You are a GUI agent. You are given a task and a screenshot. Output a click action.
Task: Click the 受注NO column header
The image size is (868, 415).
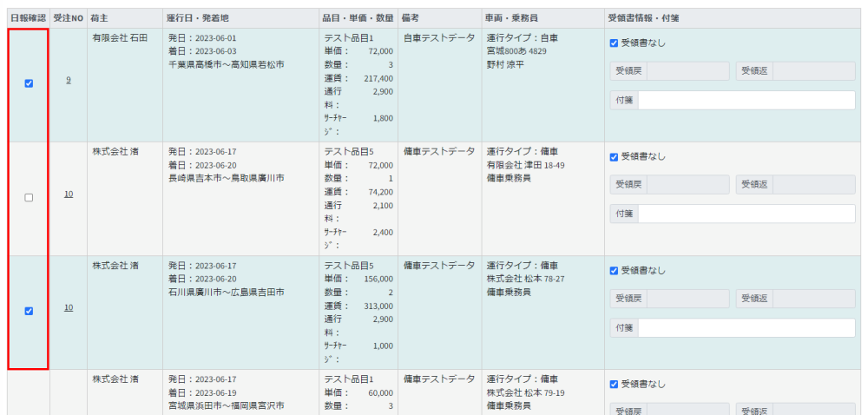pos(68,18)
